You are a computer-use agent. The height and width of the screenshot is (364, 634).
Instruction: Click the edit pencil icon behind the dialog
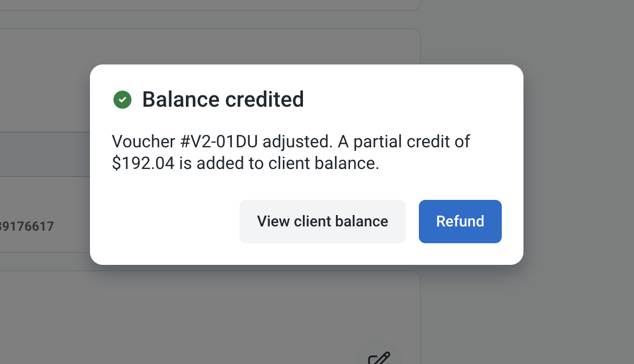point(379,359)
